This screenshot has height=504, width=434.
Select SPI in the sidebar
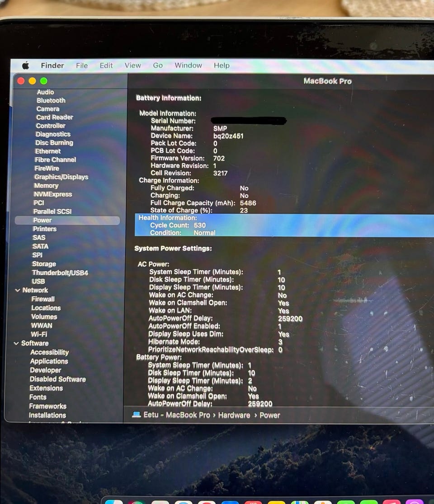click(37, 255)
